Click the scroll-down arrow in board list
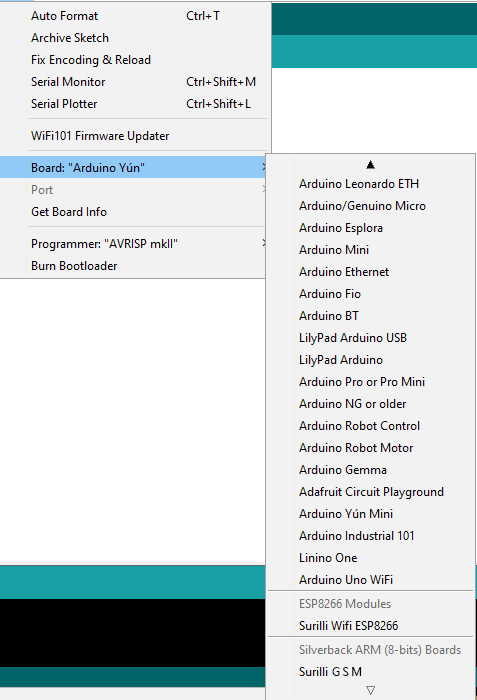 click(x=370, y=690)
